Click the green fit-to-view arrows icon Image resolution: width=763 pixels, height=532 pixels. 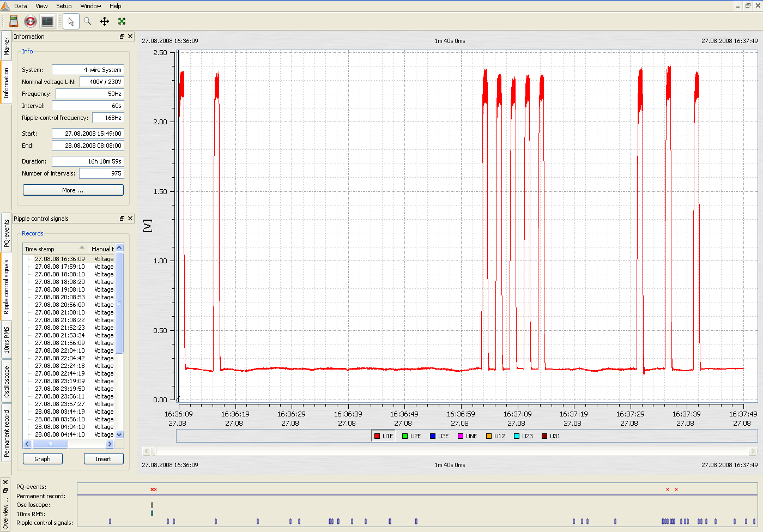pos(122,21)
